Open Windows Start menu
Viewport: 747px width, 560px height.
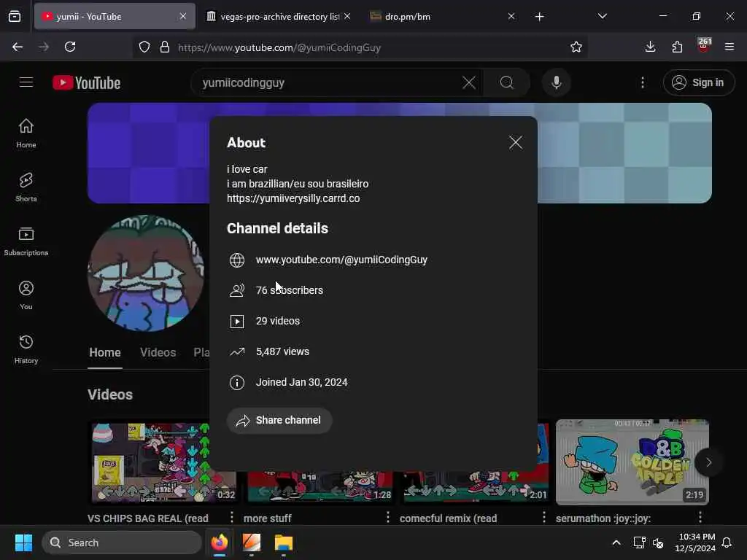tap(23, 542)
